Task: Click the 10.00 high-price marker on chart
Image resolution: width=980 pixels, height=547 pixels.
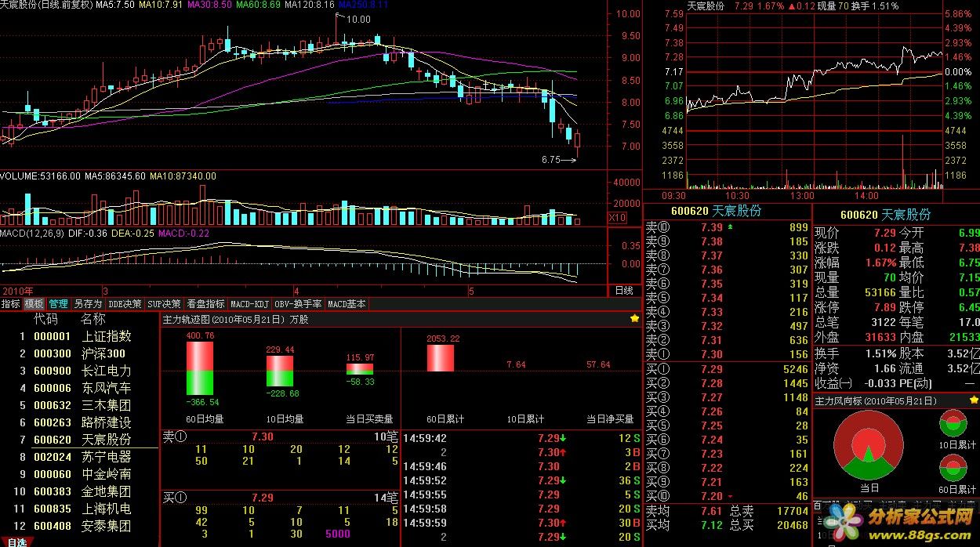Action: point(358,19)
